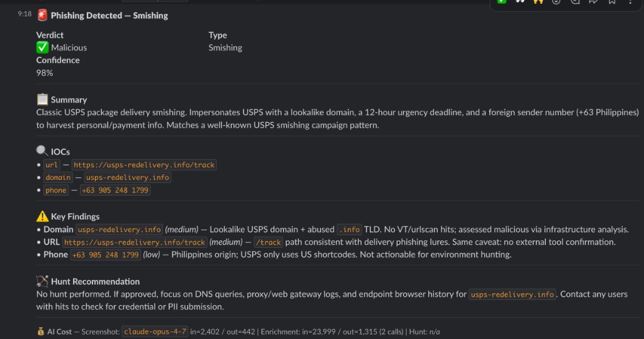Click the usps-redelivery.info chip in Hunt Recommendation
Screen dimensions: 644x339
[512, 294]
